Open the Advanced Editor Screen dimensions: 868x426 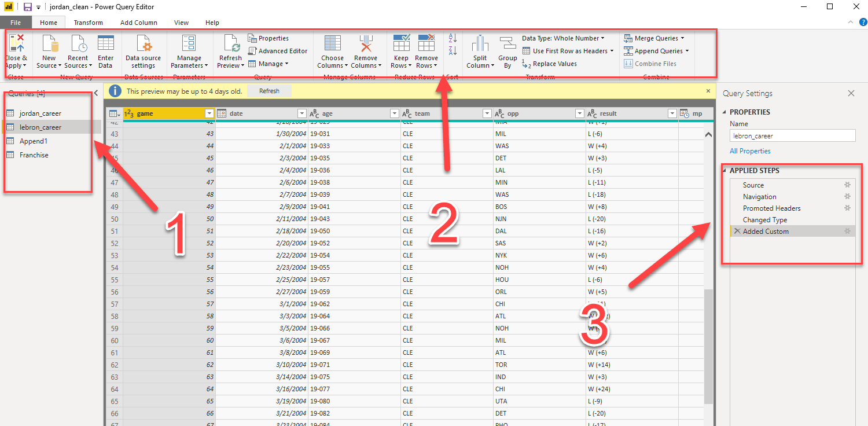[278, 51]
